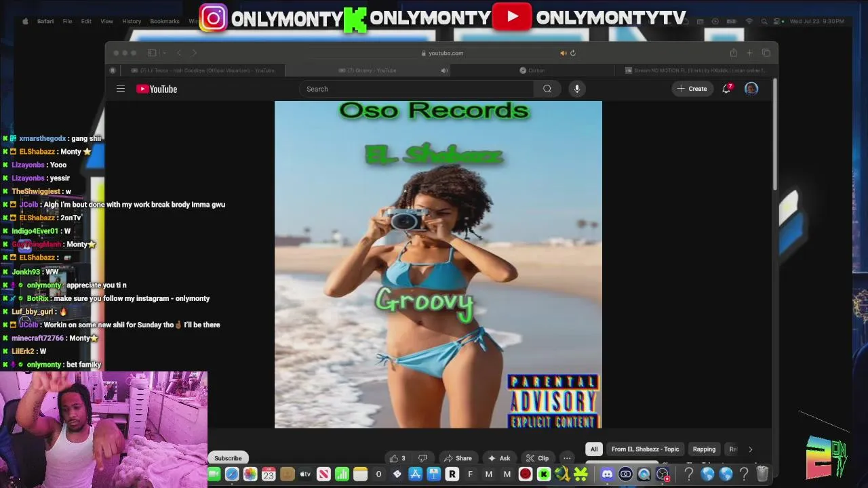The height and width of the screenshot is (488, 868).
Task: Open Calendar showing 23 in Dock
Action: [x=269, y=474]
